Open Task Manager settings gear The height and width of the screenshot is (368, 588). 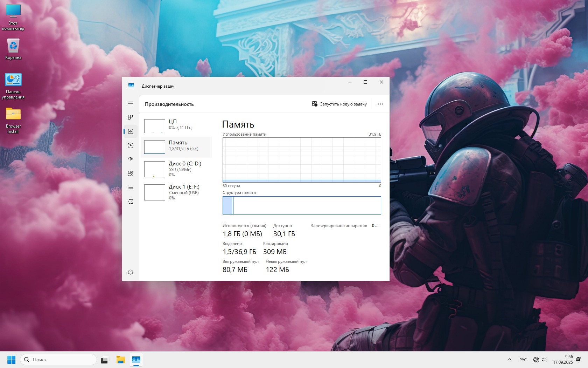coord(131,272)
